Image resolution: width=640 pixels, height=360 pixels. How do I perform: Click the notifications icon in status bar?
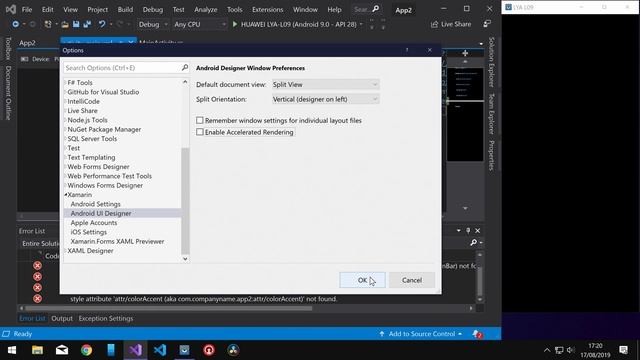click(477, 334)
